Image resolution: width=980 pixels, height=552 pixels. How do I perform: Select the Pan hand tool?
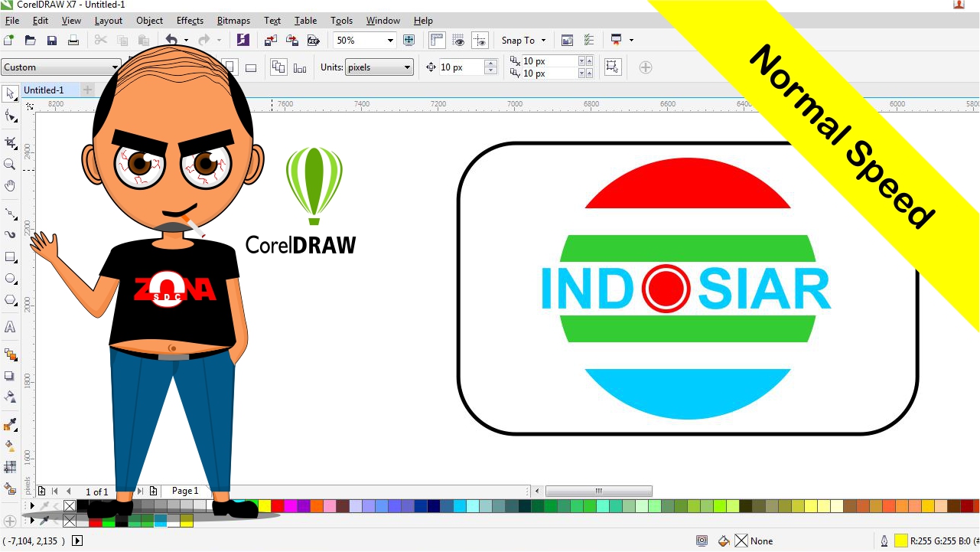tap(11, 185)
